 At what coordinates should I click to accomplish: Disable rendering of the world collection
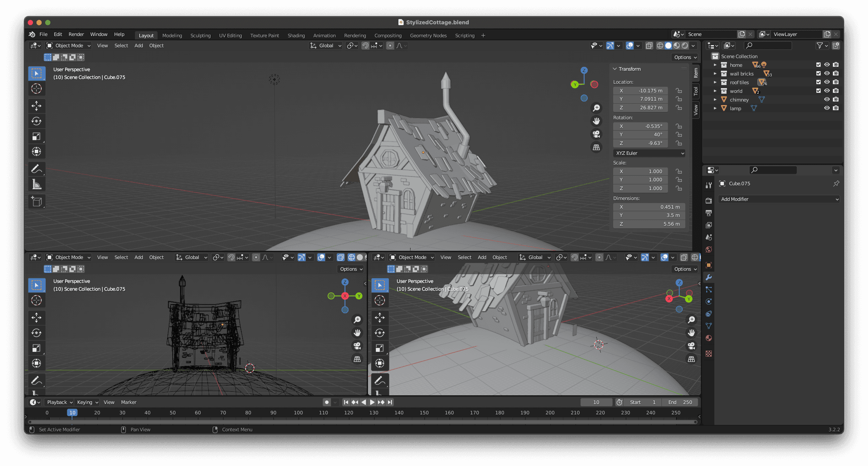pos(836,91)
